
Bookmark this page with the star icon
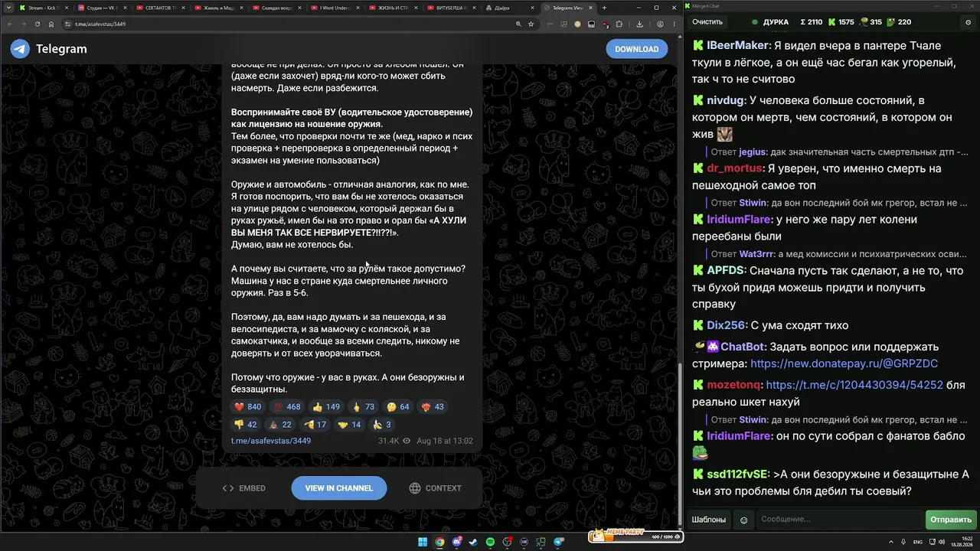point(531,24)
